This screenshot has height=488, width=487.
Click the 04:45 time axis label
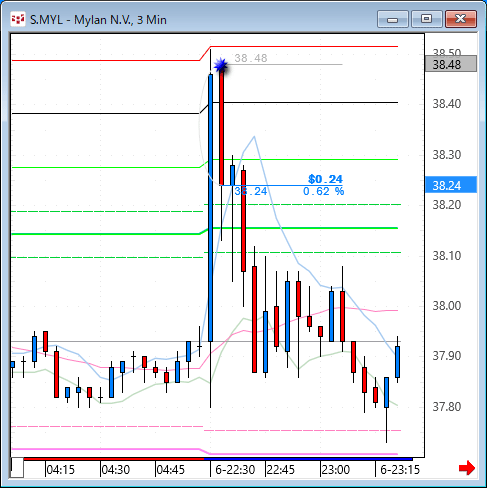[x=170, y=470]
